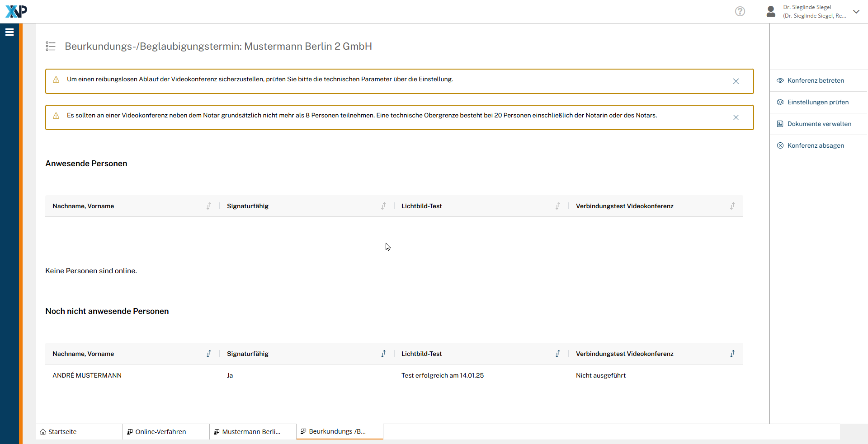Click the Dr. Sieglinde Siegel user name
This screenshot has height=444, width=868.
coord(807,7)
